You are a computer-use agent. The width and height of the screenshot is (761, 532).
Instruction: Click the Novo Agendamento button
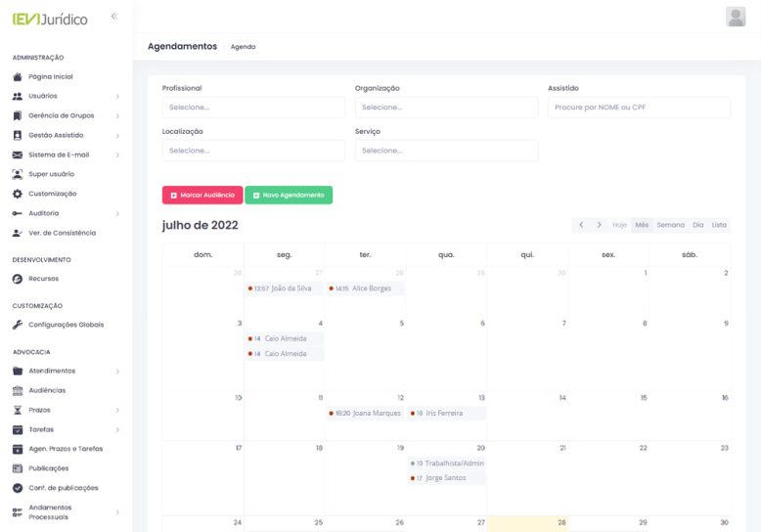(289, 196)
